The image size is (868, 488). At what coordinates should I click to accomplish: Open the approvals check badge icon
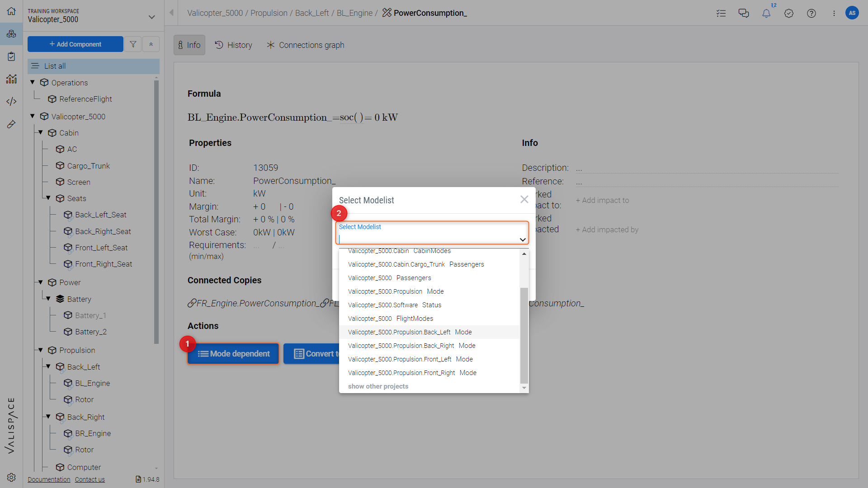point(789,13)
